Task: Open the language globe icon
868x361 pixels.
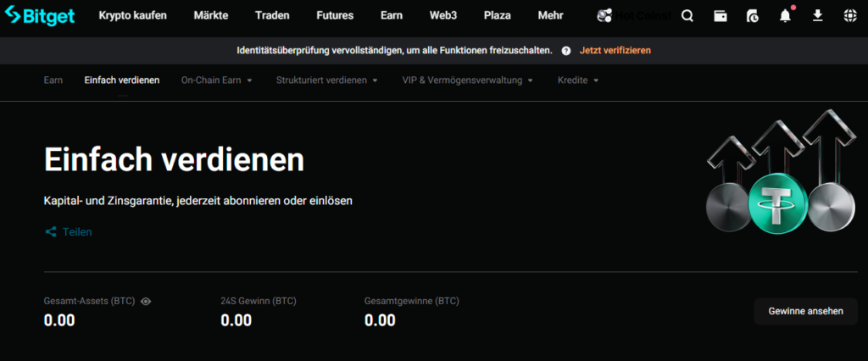Action: 850,16
